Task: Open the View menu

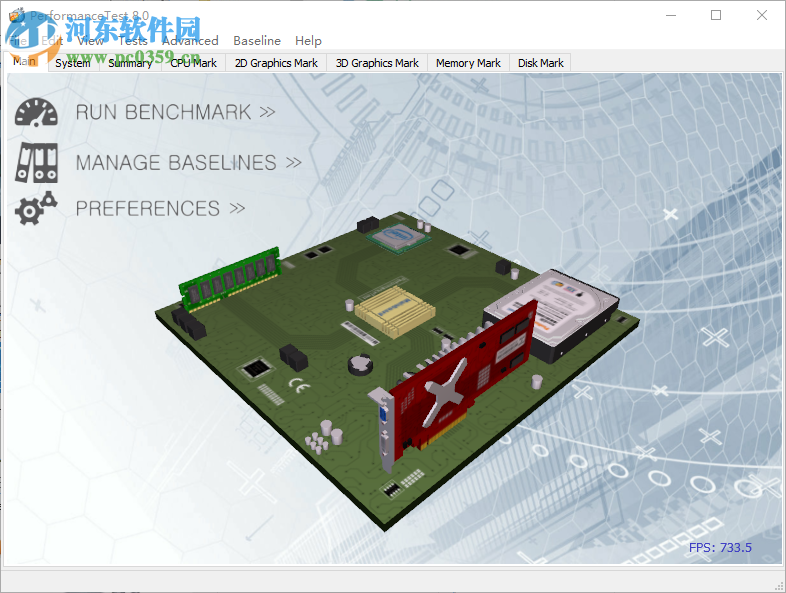Action: coord(91,41)
